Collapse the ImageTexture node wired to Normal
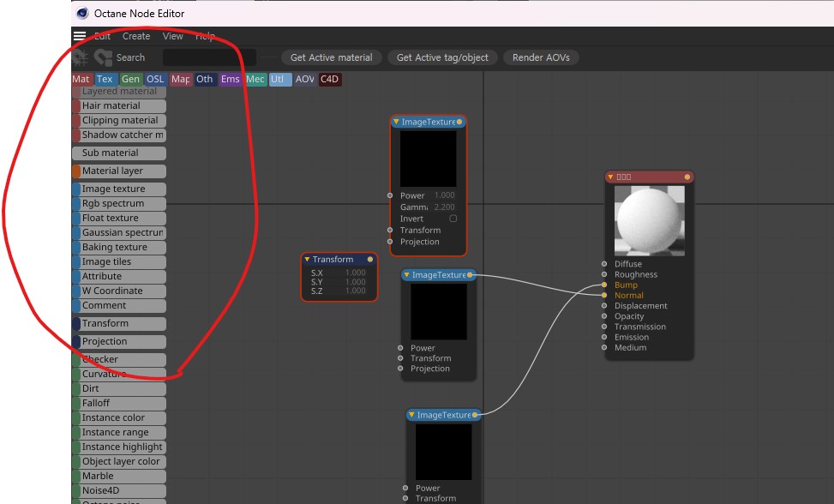 pos(406,275)
